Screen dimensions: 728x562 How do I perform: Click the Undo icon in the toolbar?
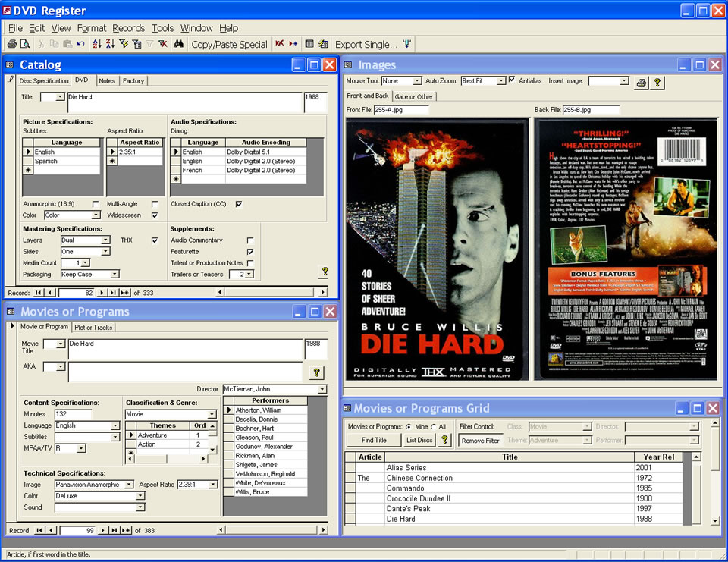(x=81, y=44)
